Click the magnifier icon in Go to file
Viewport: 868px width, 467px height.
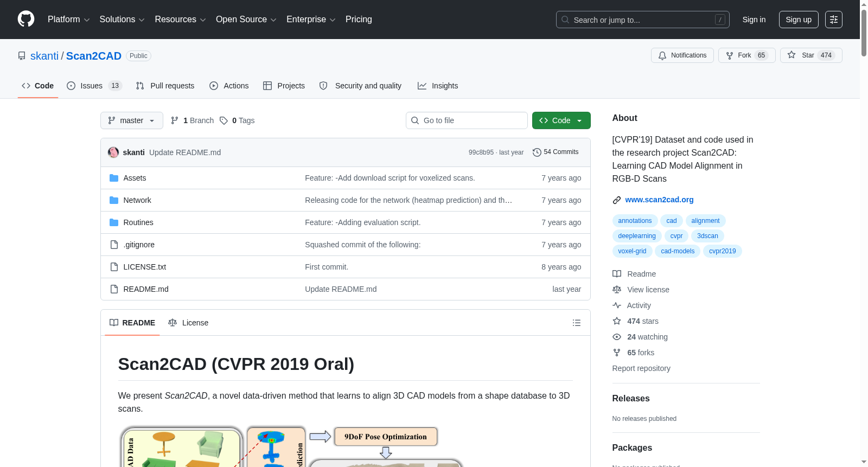coord(415,120)
